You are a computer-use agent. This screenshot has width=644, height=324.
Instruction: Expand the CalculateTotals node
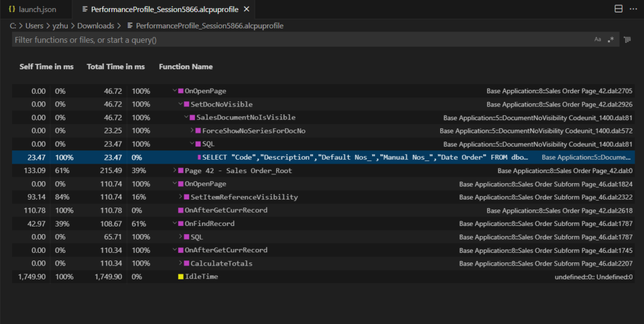tap(181, 264)
